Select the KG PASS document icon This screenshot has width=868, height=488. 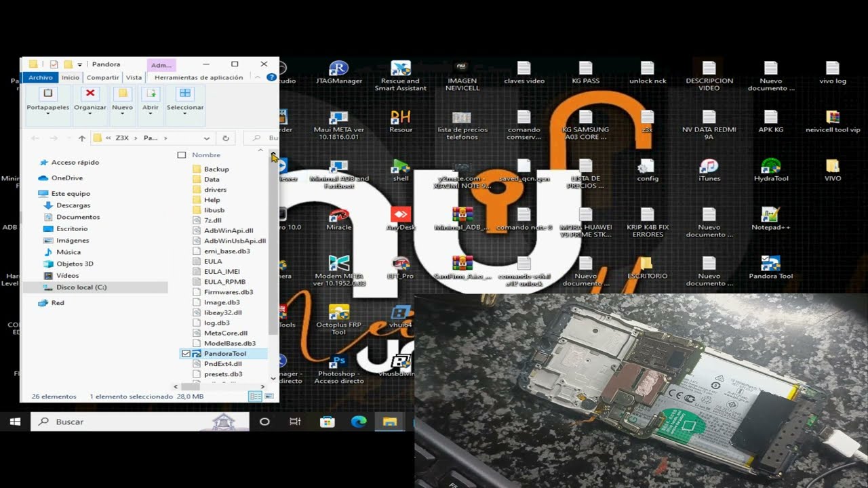[586, 73]
